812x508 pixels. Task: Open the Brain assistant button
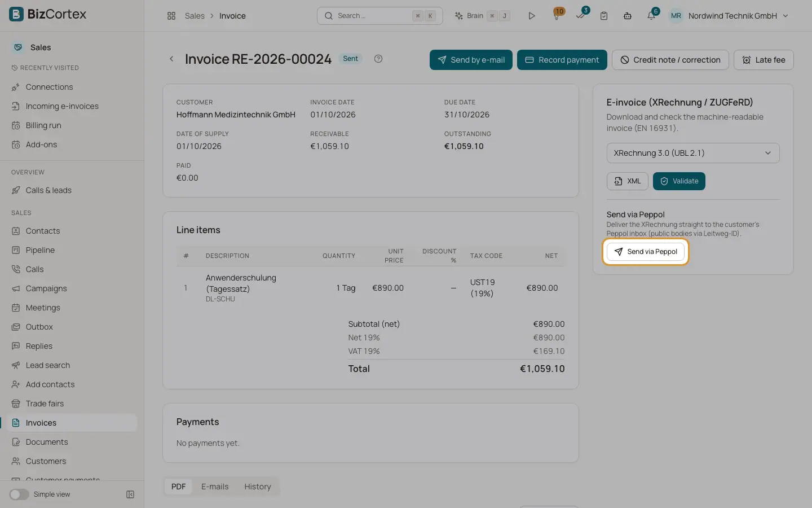pyautogui.click(x=483, y=16)
